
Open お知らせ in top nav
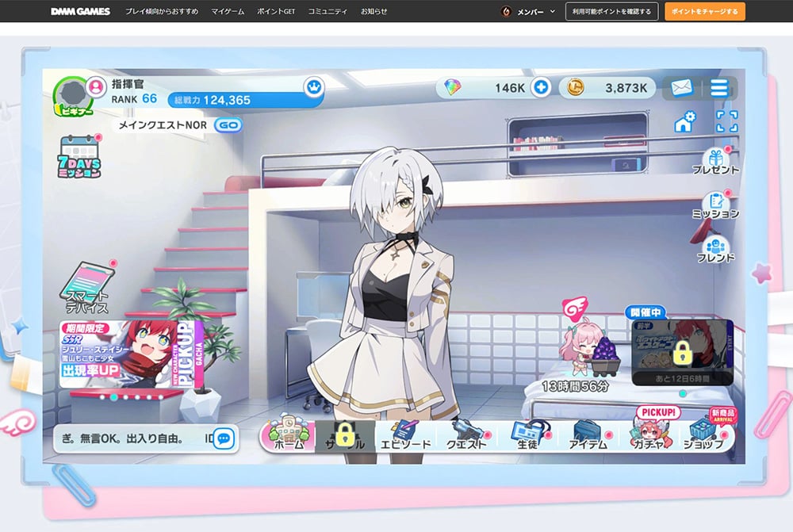point(374,11)
